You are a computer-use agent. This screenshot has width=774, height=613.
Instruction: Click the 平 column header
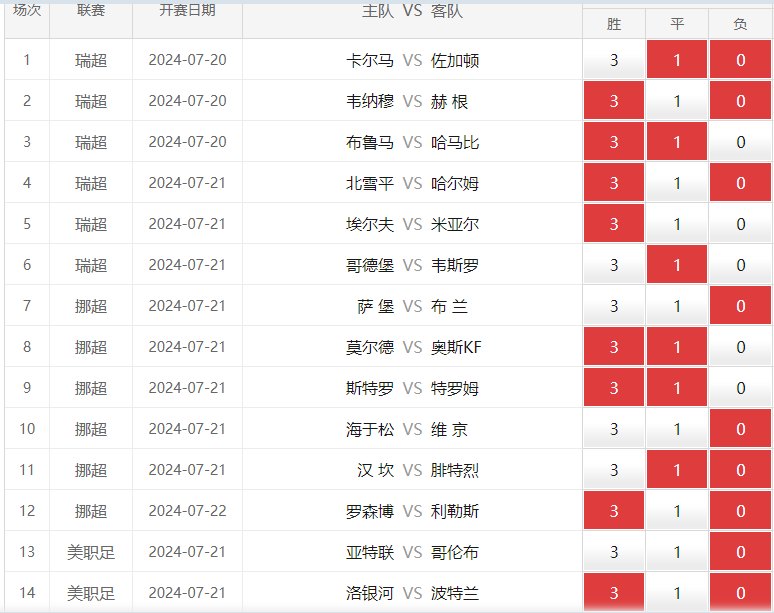[x=677, y=24]
